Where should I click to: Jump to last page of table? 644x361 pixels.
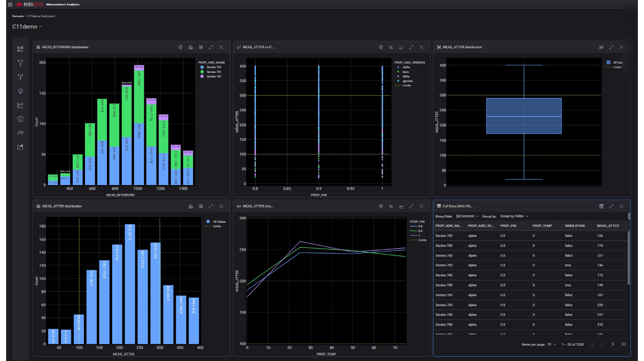point(623,344)
